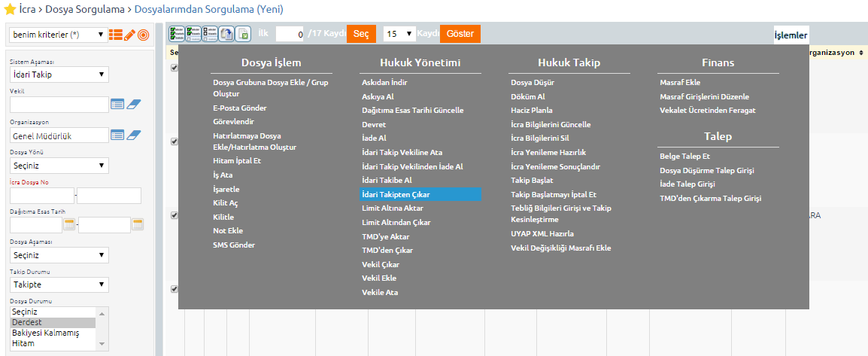Choose Takip Başlat menu entry

[x=532, y=181]
